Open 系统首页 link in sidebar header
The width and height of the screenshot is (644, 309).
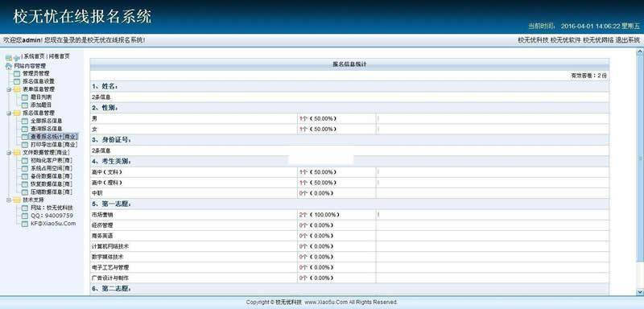click(x=34, y=56)
